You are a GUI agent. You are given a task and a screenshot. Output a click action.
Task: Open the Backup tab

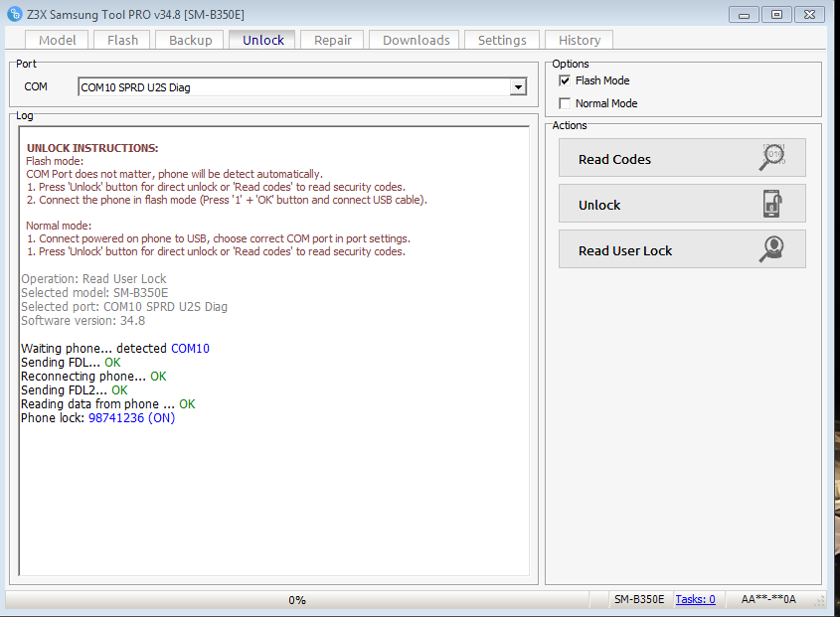pos(190,40)
